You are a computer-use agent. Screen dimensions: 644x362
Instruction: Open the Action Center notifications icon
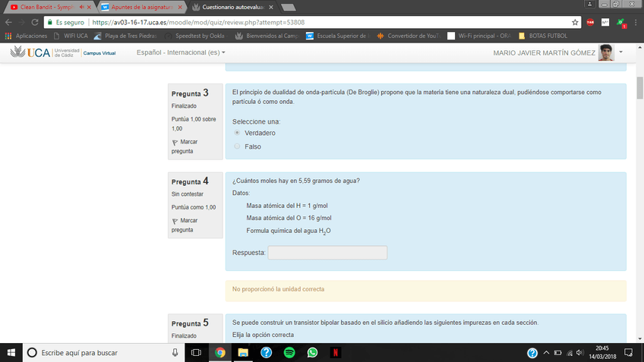(x=628, y=353)
